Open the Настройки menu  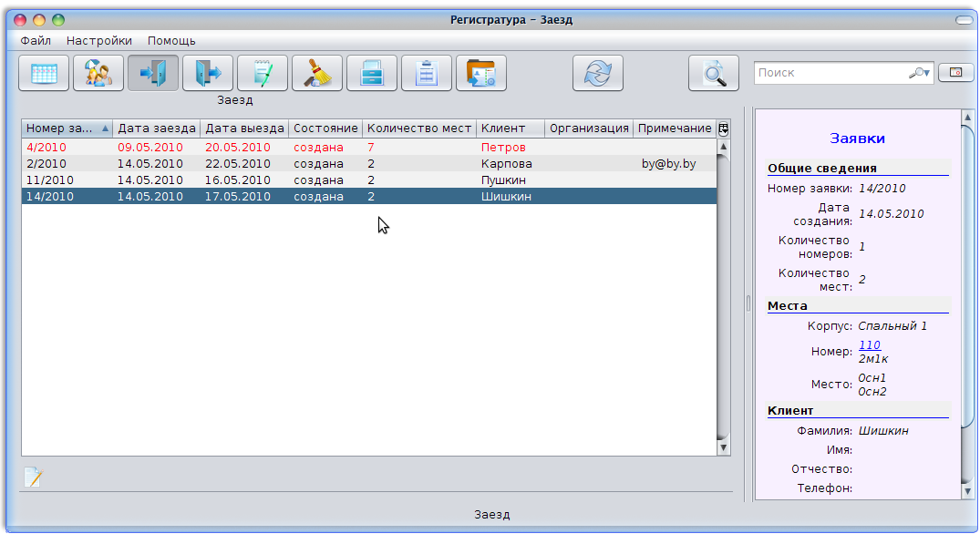[99, 41]
